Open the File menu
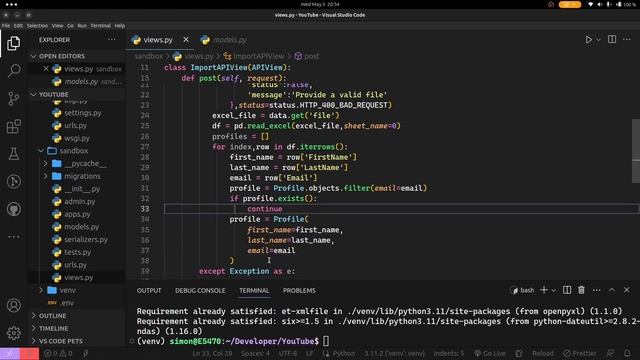Viewport: 640px width, 360px height. point(6,26)
